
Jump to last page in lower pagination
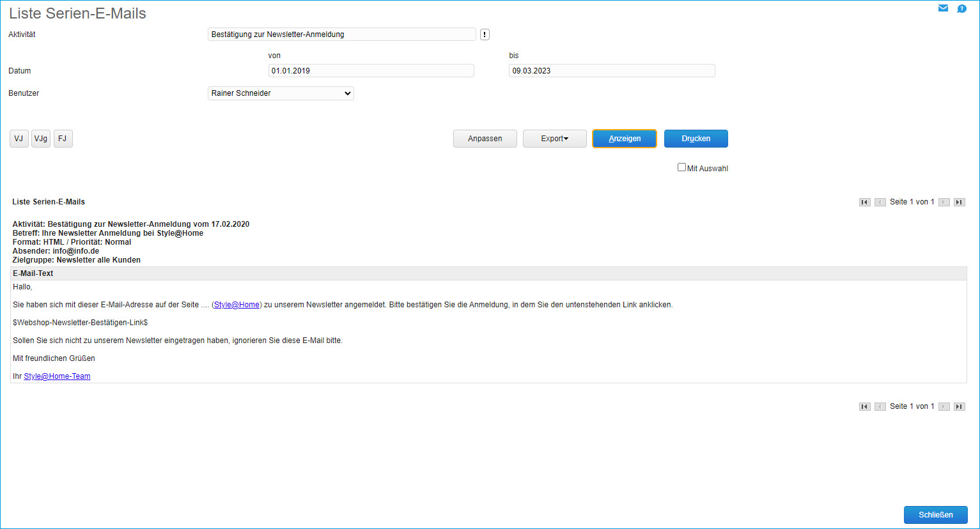959,406
